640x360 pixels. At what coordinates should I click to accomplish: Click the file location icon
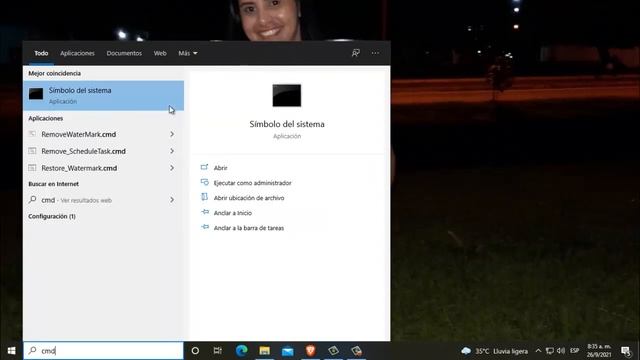click(204, 197)
